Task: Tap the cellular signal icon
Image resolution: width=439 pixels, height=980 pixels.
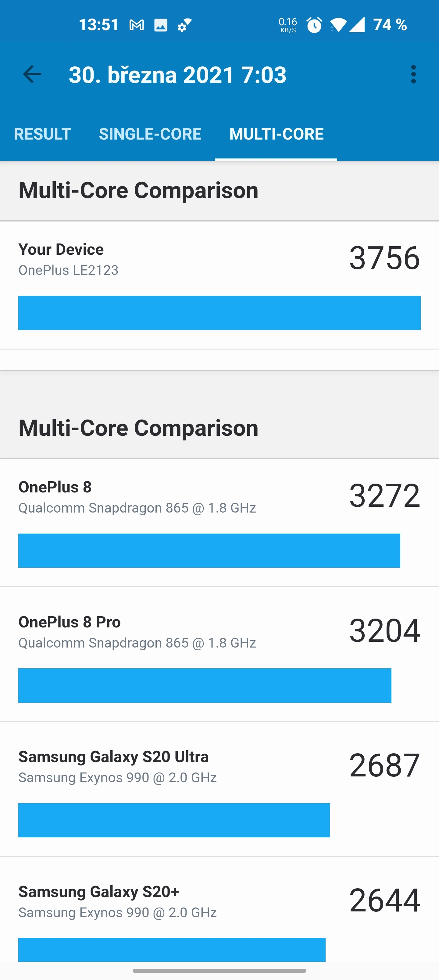Action: 357,25
